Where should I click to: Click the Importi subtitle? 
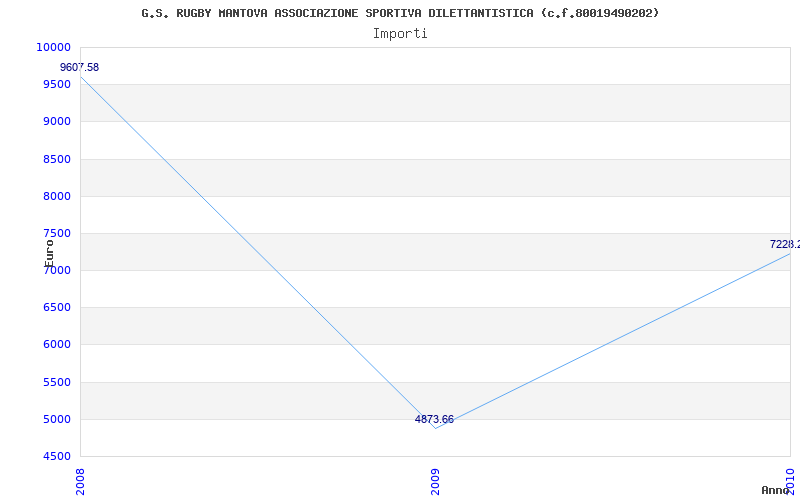point(400,34)
